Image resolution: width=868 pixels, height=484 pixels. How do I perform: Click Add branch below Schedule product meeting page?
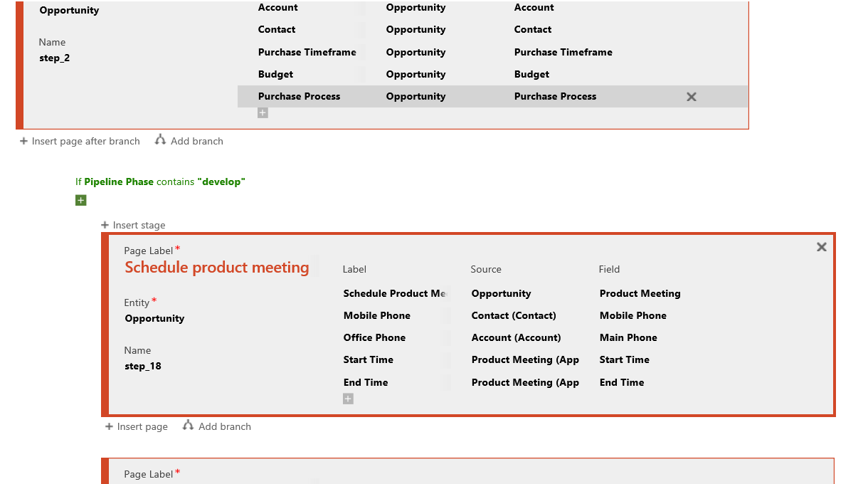pos(217,426)
